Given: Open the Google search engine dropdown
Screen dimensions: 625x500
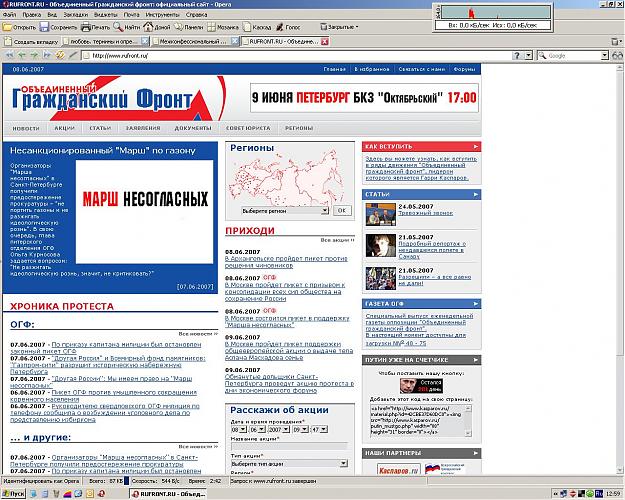Looking at the screenshot, I should click(x=605, y=55).
